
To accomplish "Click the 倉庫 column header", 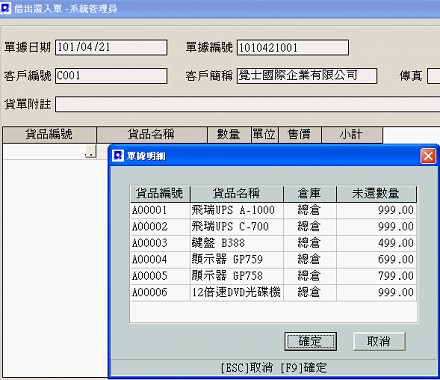I will [x=310, y=194].
